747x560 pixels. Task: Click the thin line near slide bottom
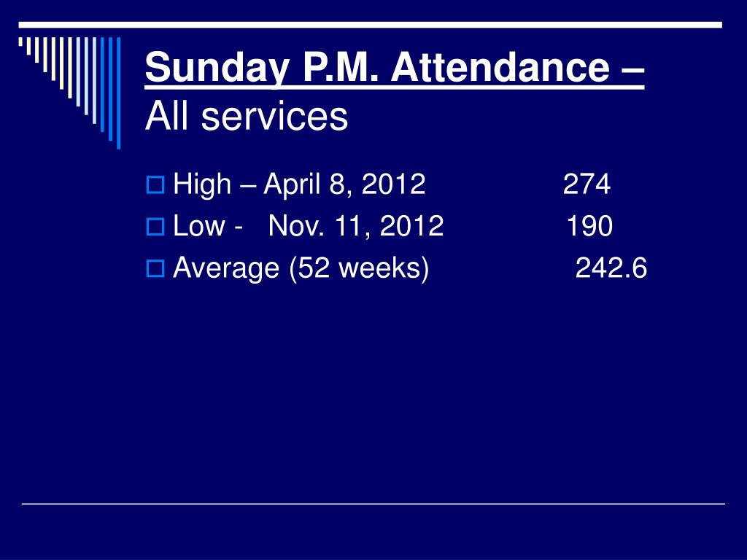[373, 503]
